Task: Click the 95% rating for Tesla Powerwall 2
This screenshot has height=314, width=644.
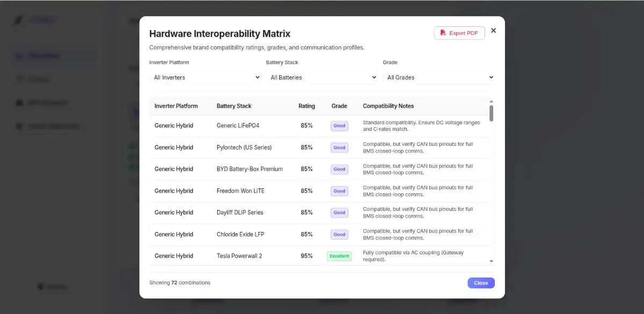Action: click(x=307, y=256)
